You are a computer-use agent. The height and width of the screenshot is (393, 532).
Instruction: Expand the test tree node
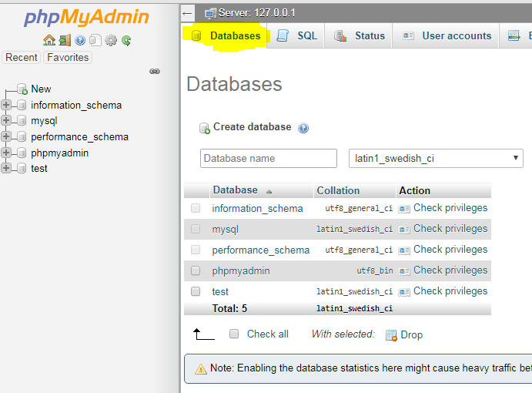6,168
